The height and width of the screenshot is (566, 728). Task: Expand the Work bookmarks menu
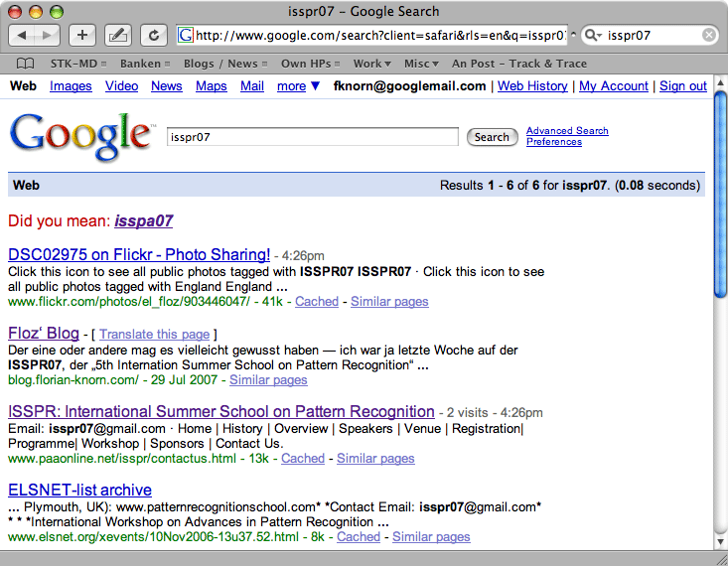371,64
